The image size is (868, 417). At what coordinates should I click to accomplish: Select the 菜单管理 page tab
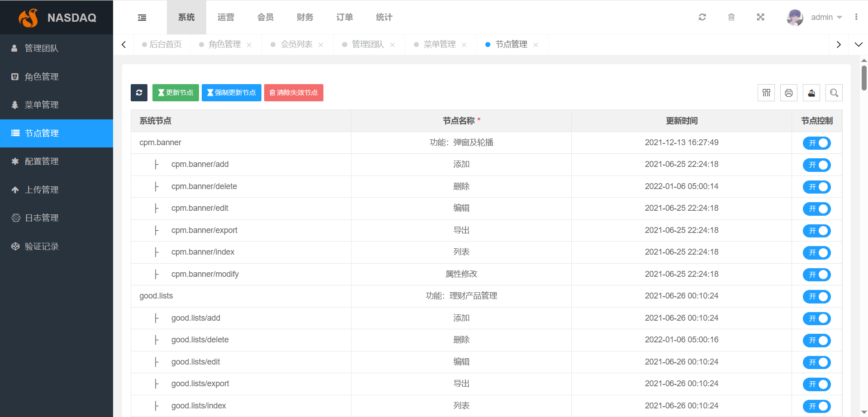(x=439, y=44)
